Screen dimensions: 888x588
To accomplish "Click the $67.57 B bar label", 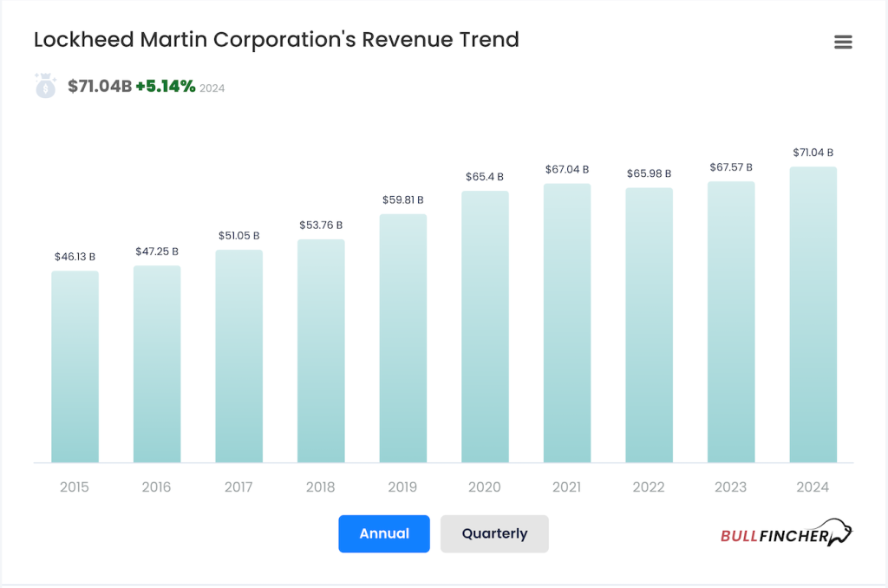I will 731,167.
